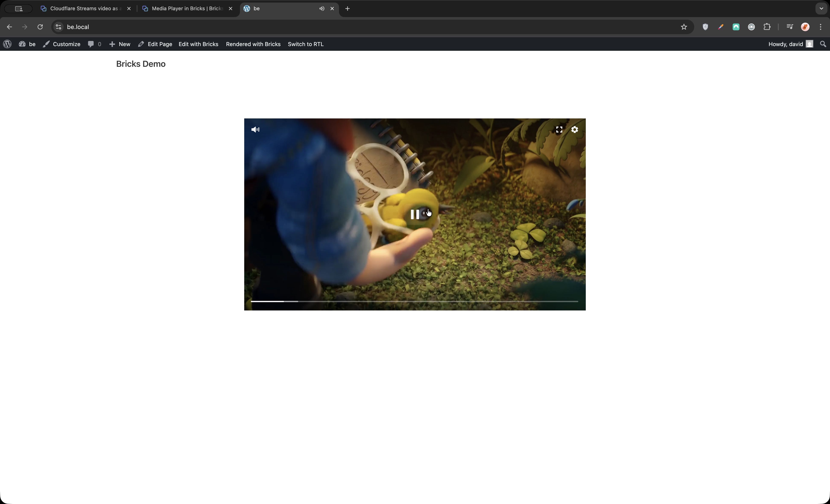Open a new browser tab
Image resolution: width=830 pixels, height=504 pixels.
click(348, 8)
